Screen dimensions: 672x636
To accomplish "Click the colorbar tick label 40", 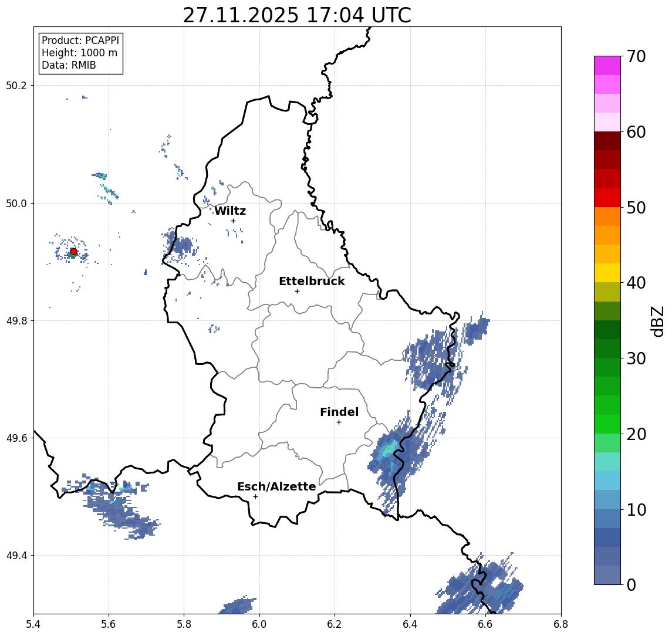I will click(x=636, y=283).
